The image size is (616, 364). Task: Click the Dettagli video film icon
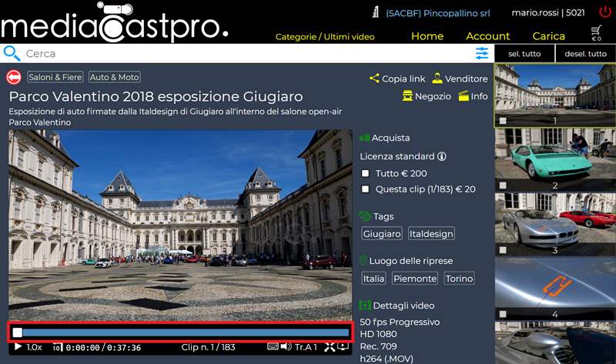click(365, 305)
